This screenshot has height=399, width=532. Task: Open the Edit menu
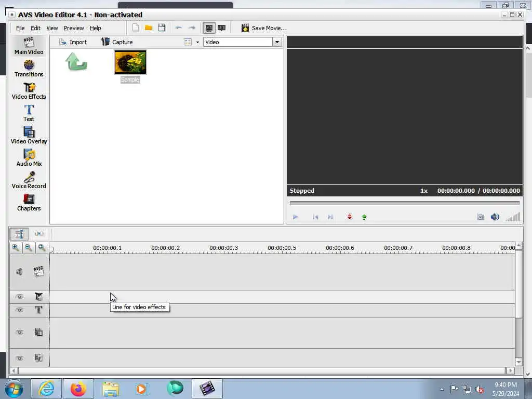coord(36,28)
